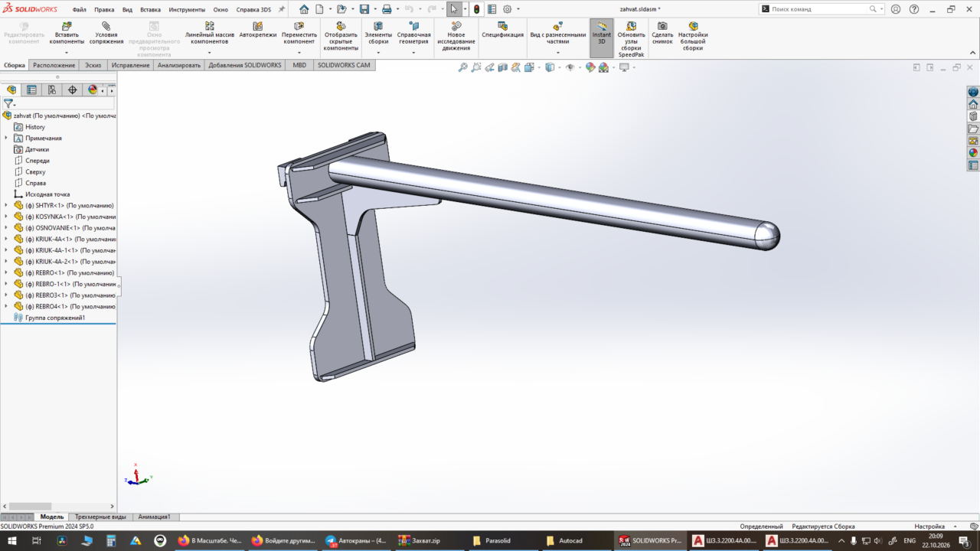Screen dimensions: 980x551
Task: Select the Группа сопряжений1 tree item
Action: tap(55, 318)
